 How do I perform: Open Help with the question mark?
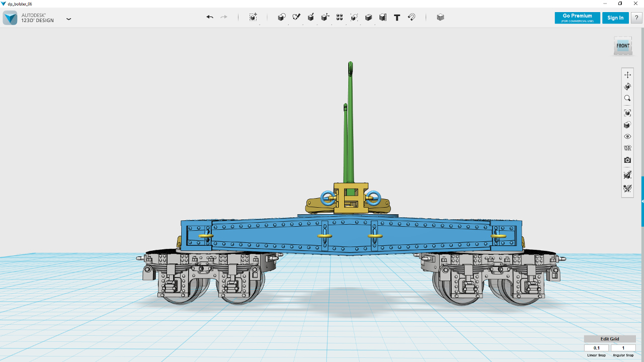click(636, 18)
